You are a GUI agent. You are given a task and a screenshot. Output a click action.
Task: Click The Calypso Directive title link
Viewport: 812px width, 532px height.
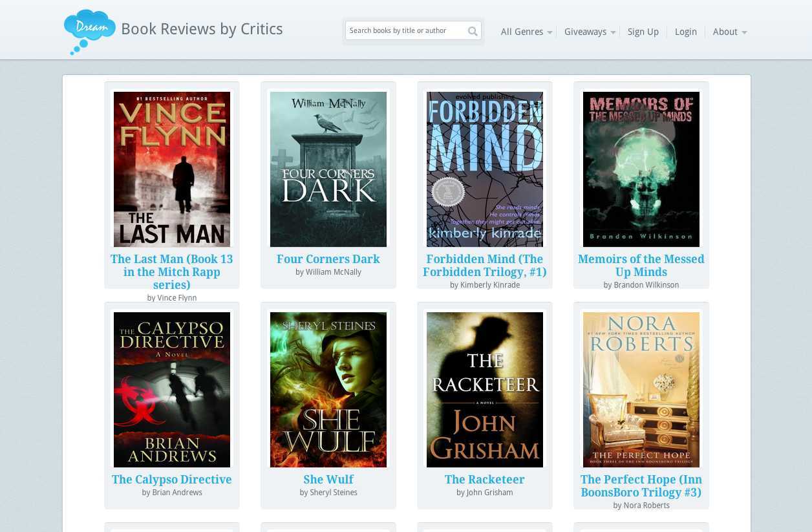point(172,480)
